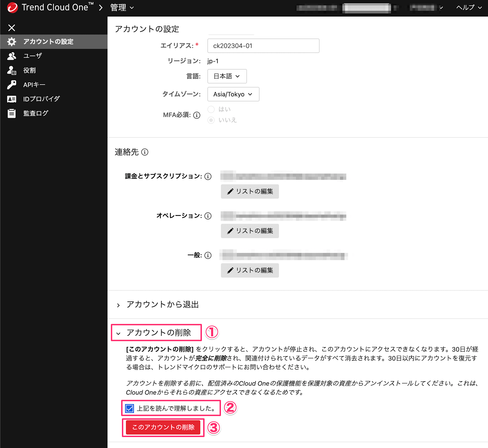The image size is (488, 448).
Task: Click info icon next to 一般
Action: [208, 255]
